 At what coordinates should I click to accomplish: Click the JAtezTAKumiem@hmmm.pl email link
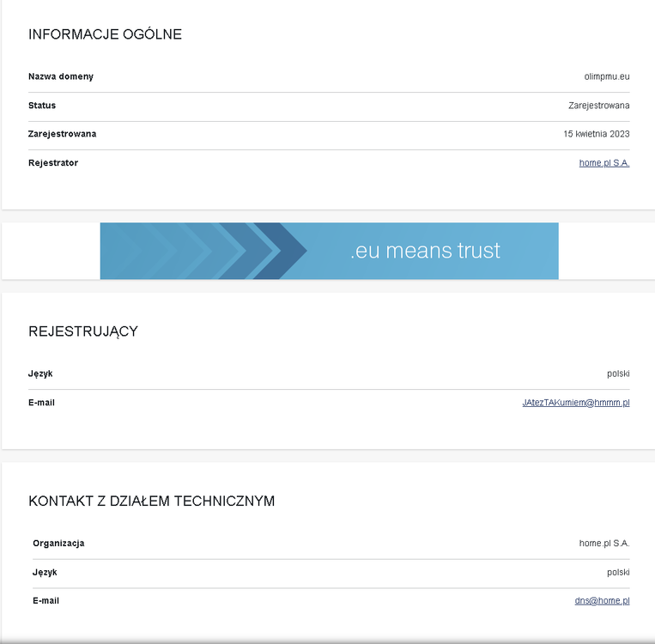point(576,403)
